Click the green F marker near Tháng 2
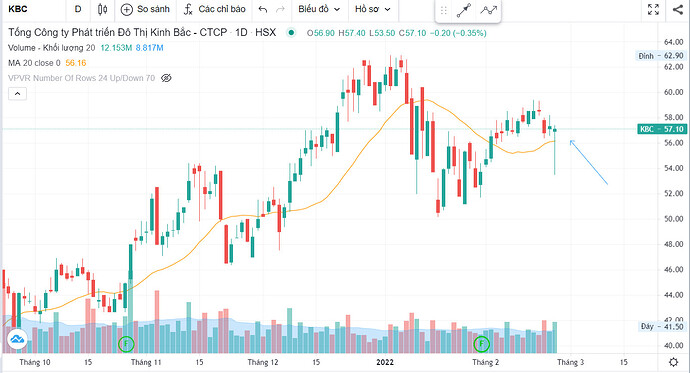Viewport: 690px width, 373px height. click(481, 344)
